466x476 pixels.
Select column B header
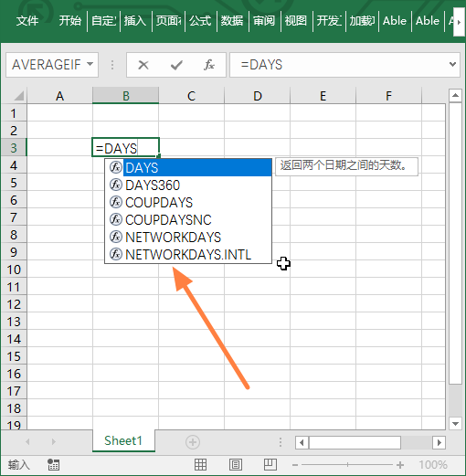(125, 96)
